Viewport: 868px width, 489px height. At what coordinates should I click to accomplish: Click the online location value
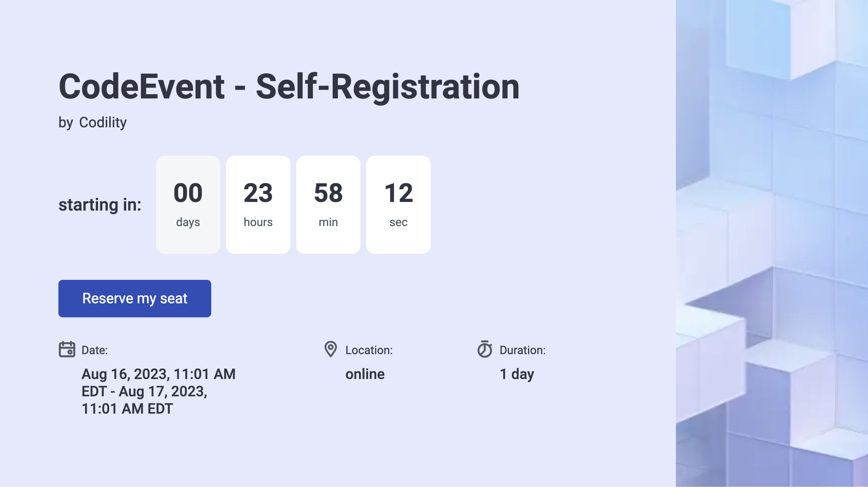click(x=365, y=374)
